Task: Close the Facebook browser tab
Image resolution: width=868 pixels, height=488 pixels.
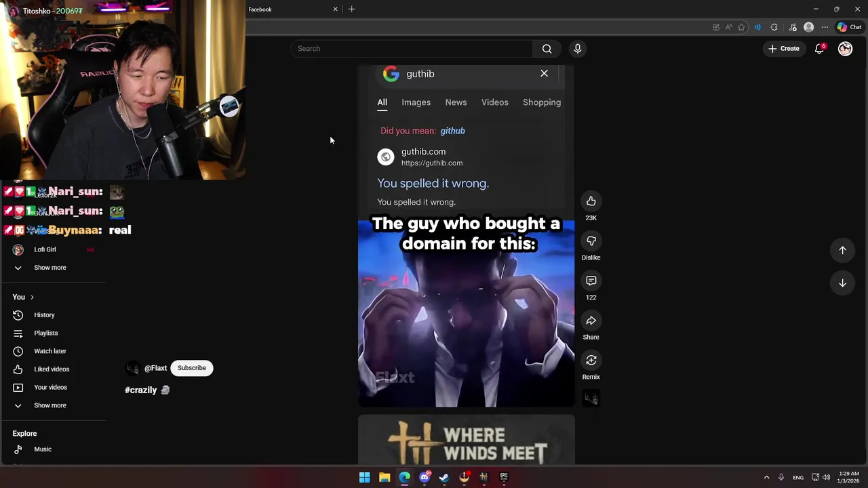Action: pos(335,9)
